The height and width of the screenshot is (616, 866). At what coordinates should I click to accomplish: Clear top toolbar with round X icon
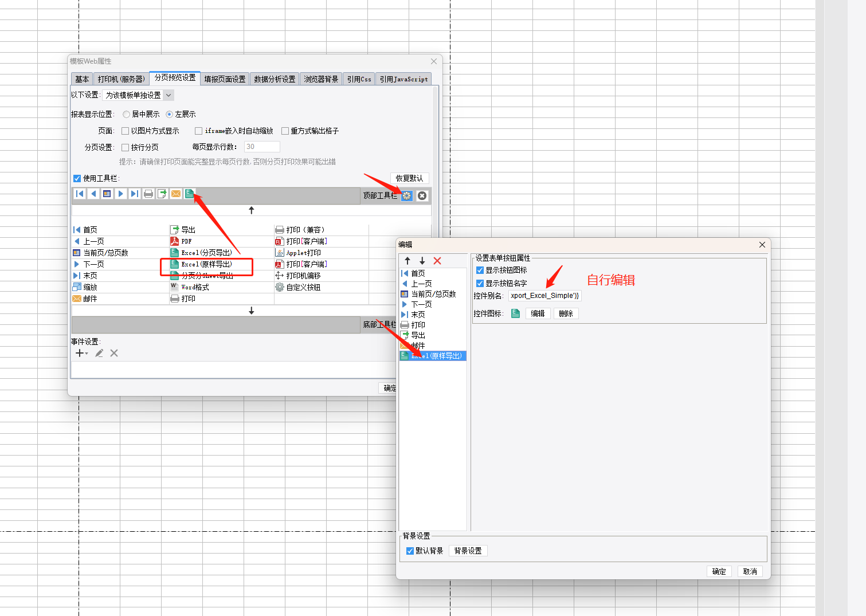click(x=422, y=196)
